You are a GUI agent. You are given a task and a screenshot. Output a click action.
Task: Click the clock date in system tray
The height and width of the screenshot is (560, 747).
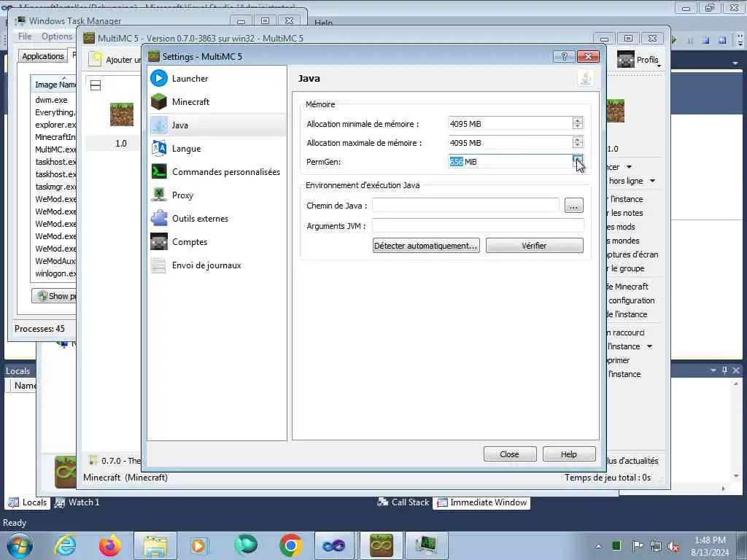tap(710, 546)
